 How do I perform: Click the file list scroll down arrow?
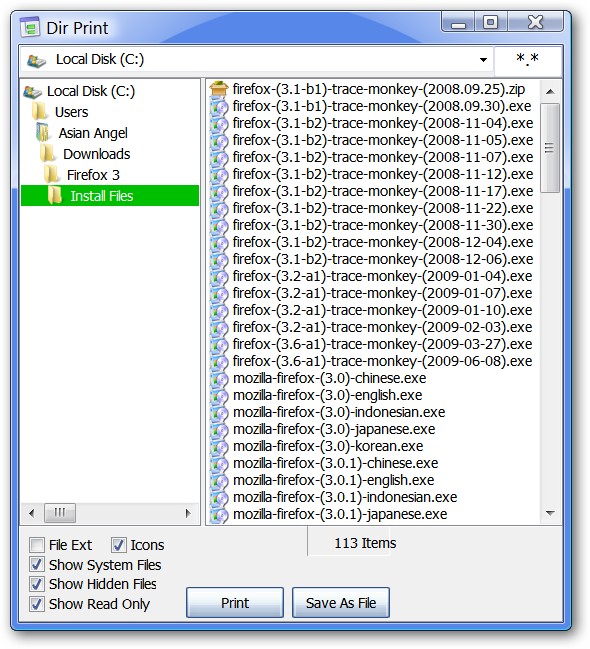[x=550, y=513]
